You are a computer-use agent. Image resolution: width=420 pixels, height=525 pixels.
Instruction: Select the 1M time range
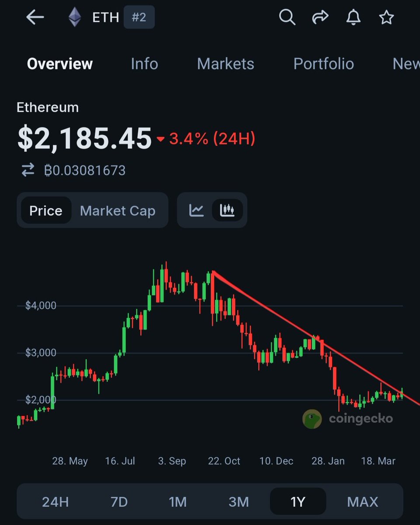click(x=178, y=501)
